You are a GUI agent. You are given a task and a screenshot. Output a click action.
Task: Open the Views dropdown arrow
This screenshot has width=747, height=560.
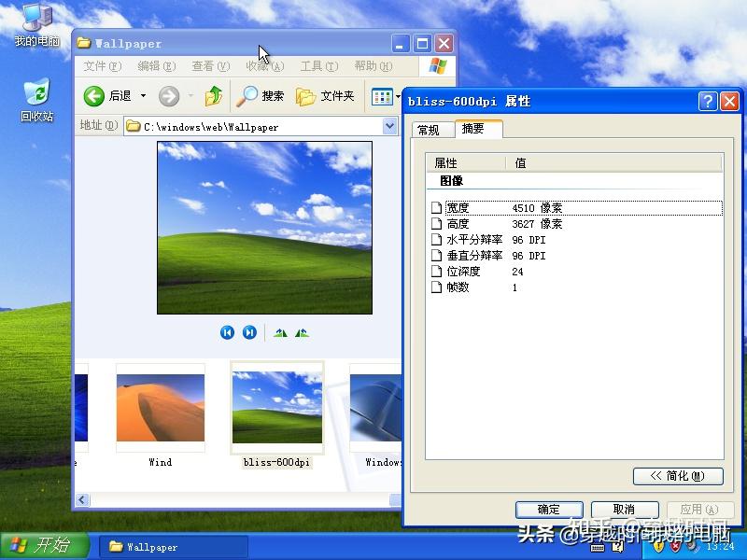coord(398,97)
